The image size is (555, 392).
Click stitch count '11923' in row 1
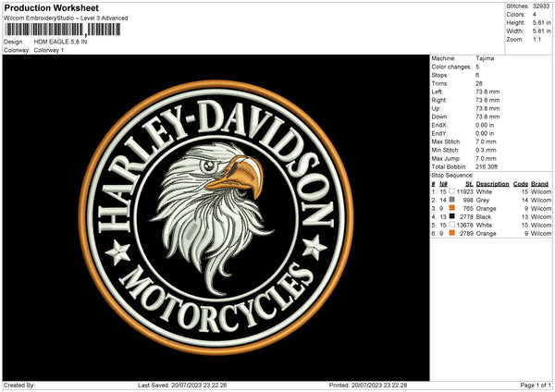(x=464, y=191)
